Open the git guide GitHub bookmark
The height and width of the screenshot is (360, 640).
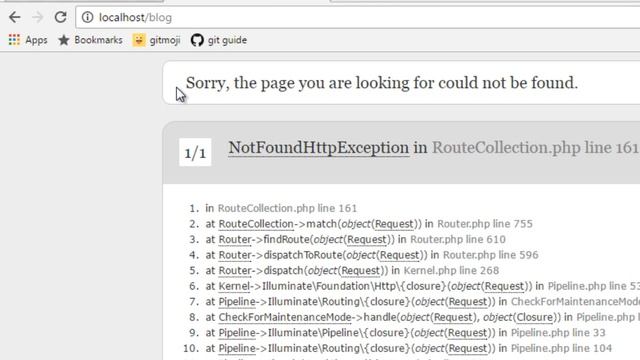219,40
